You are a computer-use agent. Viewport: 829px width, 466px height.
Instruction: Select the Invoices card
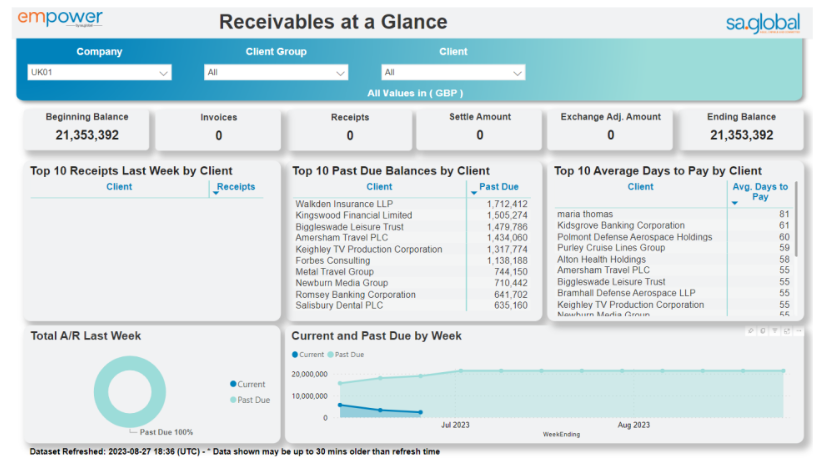pyautogui.click(x=218, y=129)
